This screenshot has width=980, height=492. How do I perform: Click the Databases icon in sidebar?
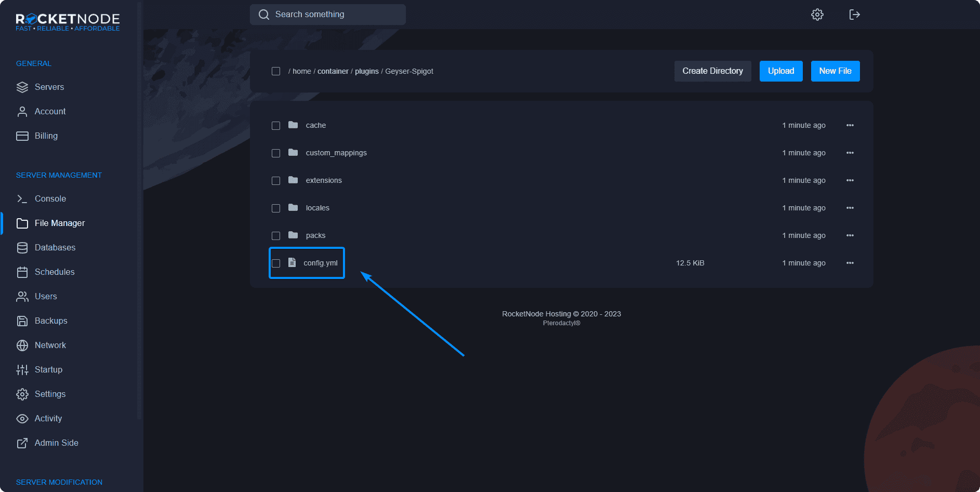22,248
